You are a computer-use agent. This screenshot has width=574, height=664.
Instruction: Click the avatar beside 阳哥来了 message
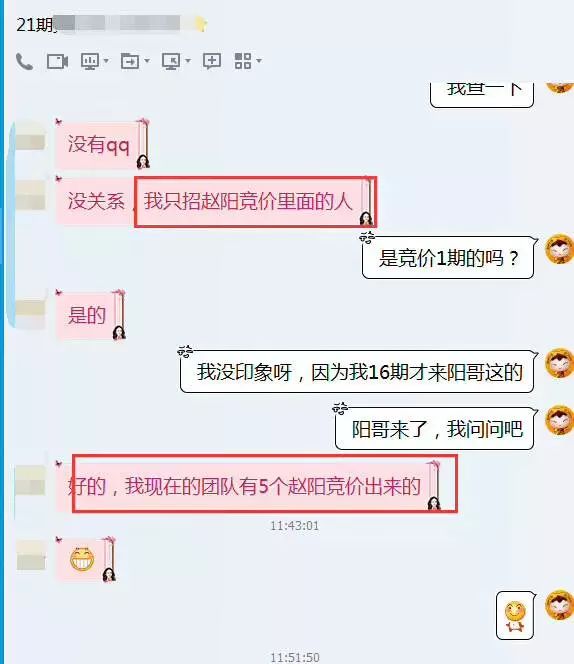point(559,419)
